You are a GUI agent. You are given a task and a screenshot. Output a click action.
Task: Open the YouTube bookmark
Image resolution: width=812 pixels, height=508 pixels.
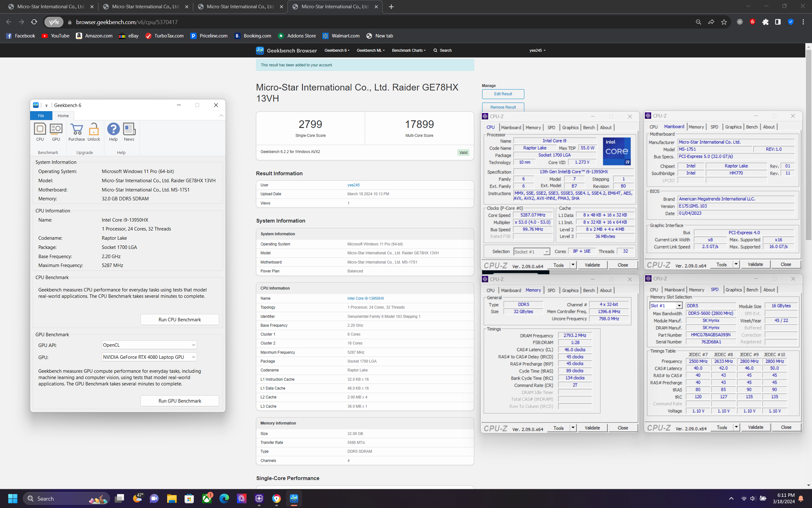tap(56, 36)
